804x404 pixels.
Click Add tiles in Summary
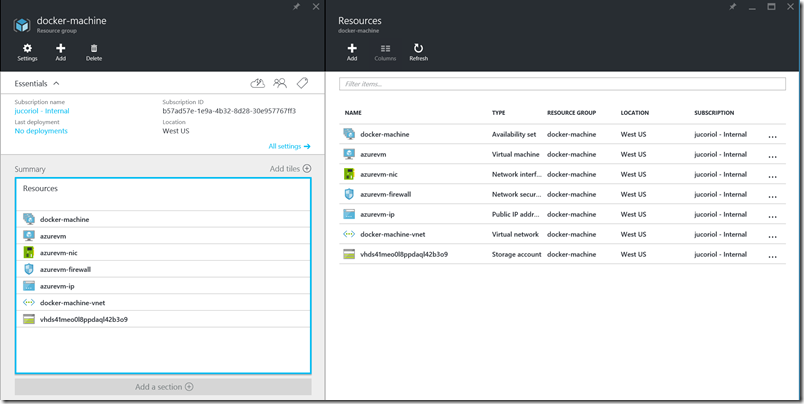coord(290,168)
